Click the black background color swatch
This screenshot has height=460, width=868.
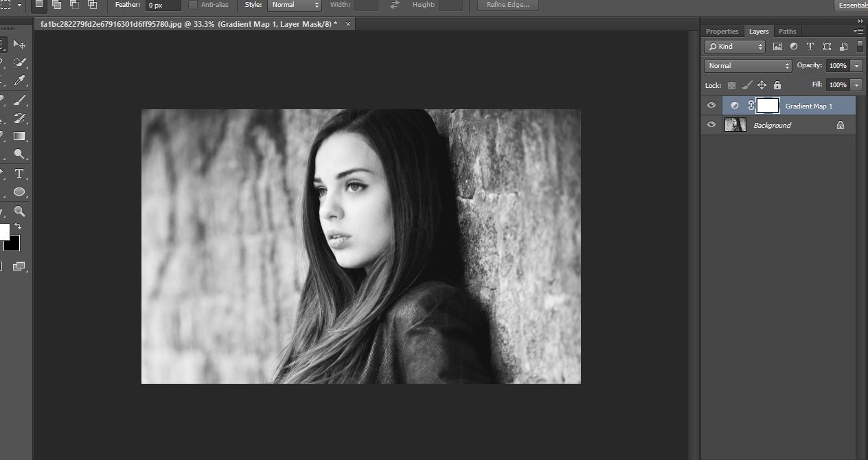[12, 244]
